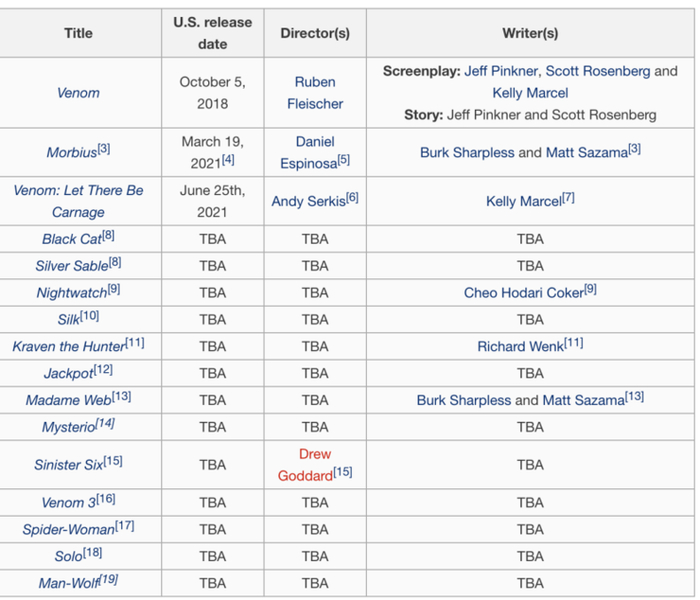Viewport: 700px width, 600px height.
Task: Open the Black Cat title link
Action: [x=72, y=239]
